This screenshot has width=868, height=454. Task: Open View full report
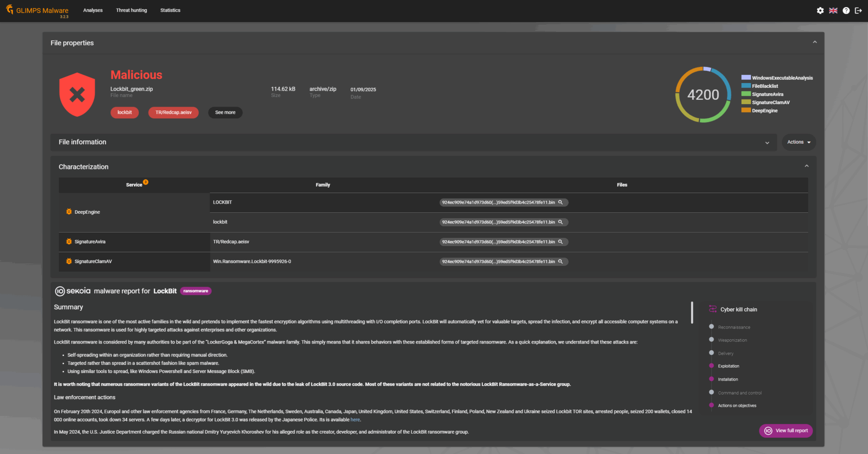786,431
